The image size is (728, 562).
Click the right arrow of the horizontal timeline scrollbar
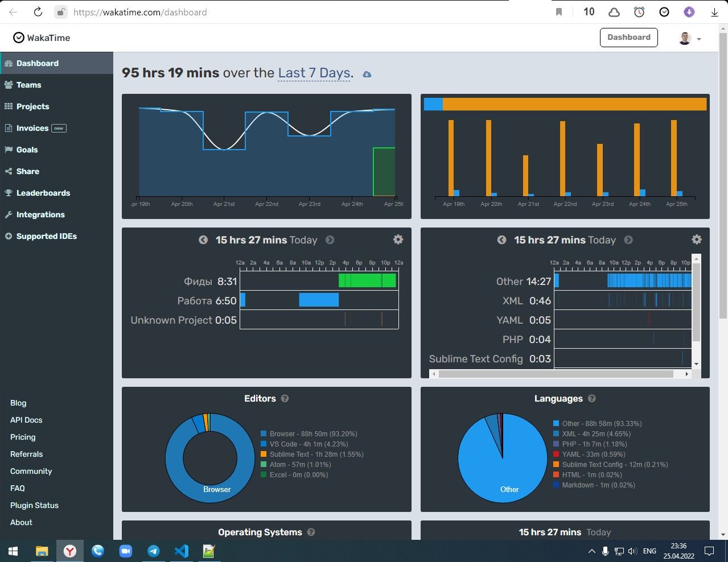(687, 374)
